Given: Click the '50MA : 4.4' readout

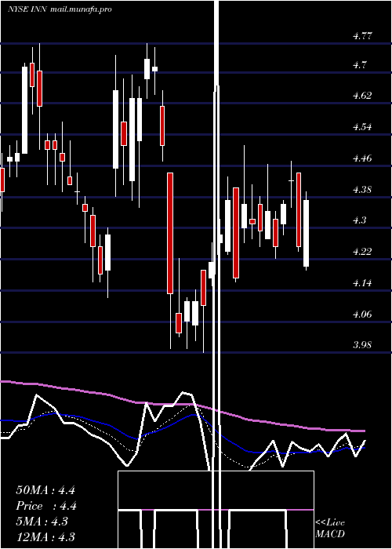Looking at the screenshot, I should tap(45, 490).
